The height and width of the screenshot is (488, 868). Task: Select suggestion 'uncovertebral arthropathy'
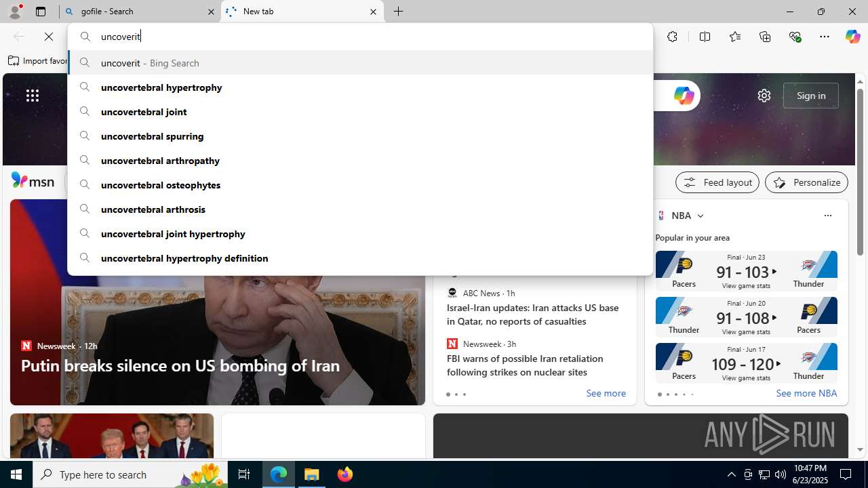360,160
